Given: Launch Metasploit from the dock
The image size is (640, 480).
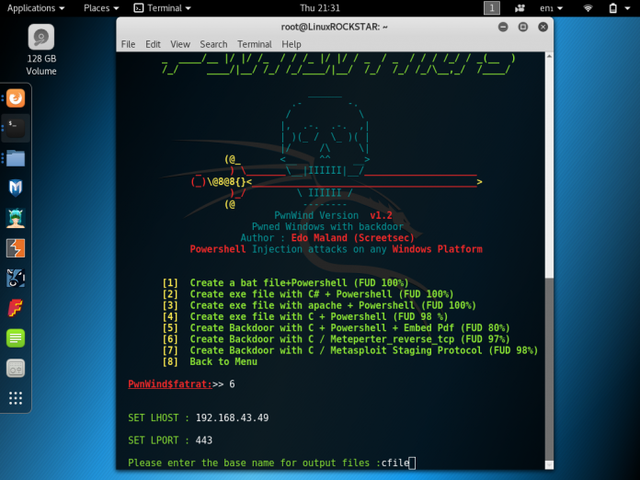Looking at the screenshot, I should pos(16,188).
